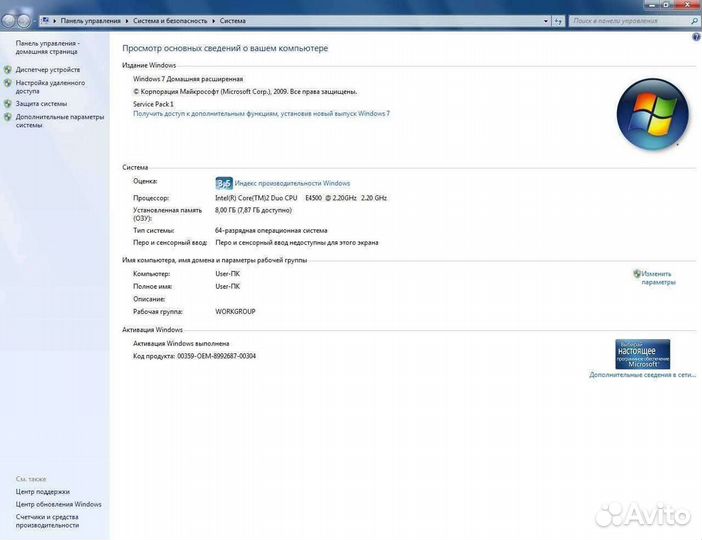The image size is (702, 540).
Task: Open Центр поддержки link
Action: (x=43, y=492)
